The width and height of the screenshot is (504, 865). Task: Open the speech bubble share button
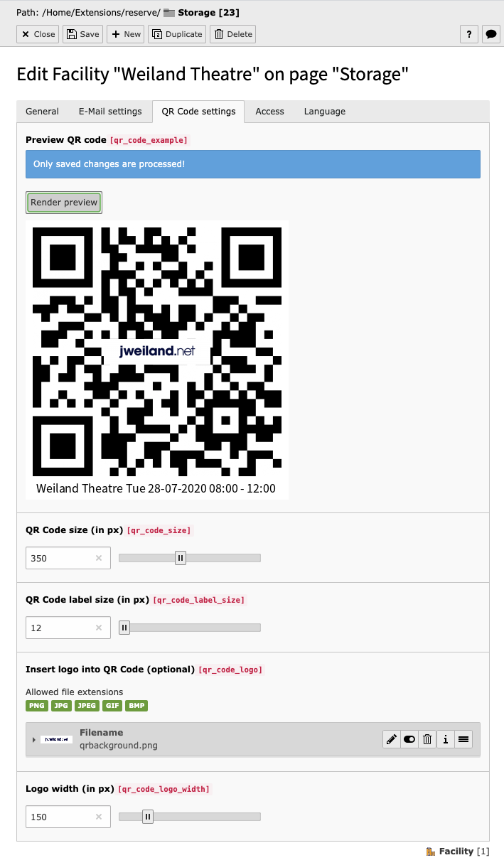tap(490, 34)
